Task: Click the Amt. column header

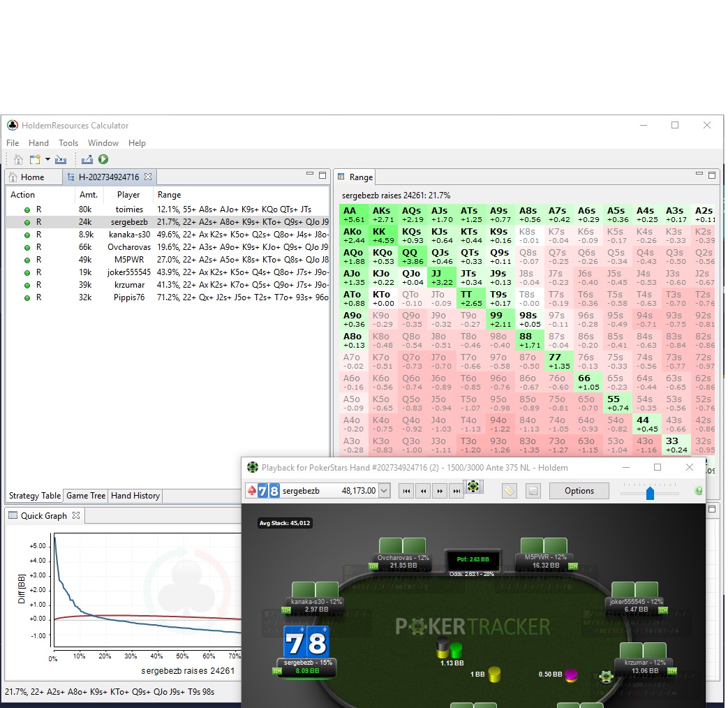Action: [88, 195]
